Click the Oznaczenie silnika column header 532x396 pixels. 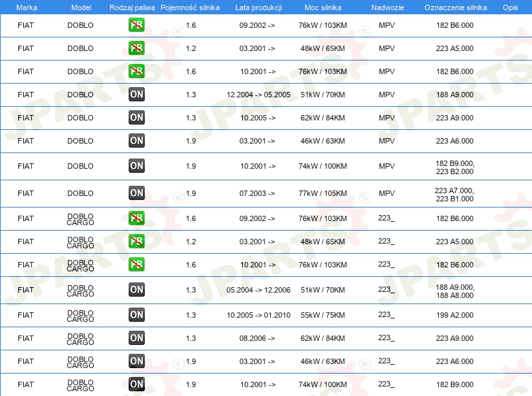456,7
